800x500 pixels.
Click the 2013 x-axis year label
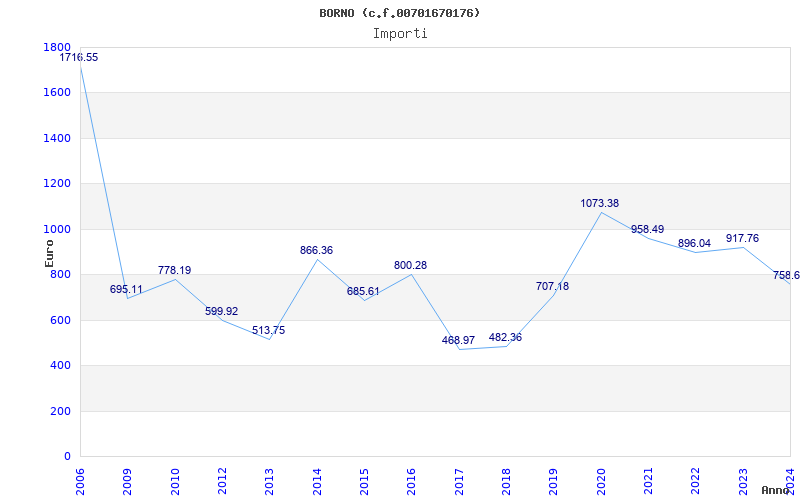269,481
